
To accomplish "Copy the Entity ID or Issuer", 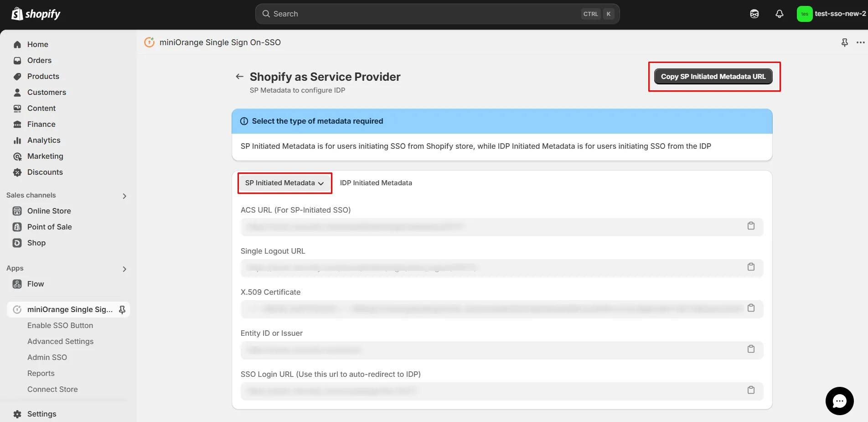I will click(x=751, y=349).
